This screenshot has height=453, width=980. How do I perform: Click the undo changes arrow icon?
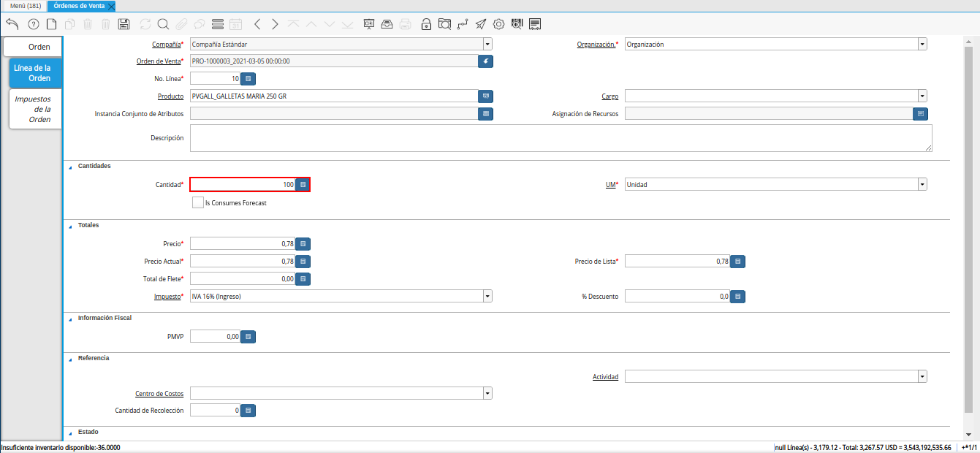[12, 24]
